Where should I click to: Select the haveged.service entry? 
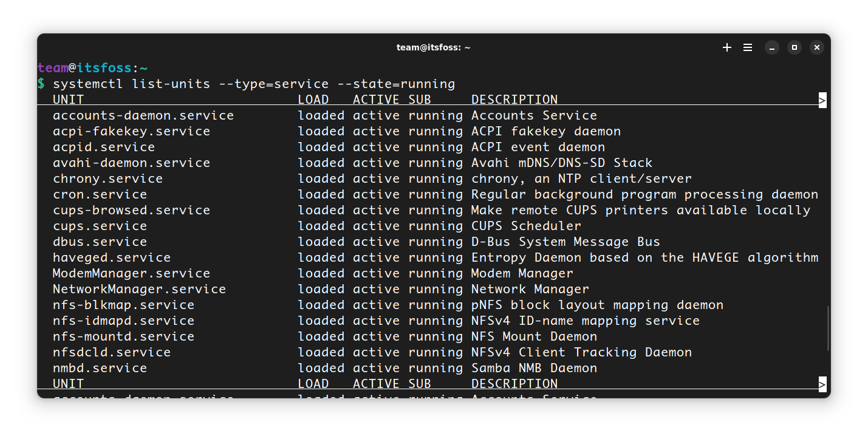(x=111, y=257)
